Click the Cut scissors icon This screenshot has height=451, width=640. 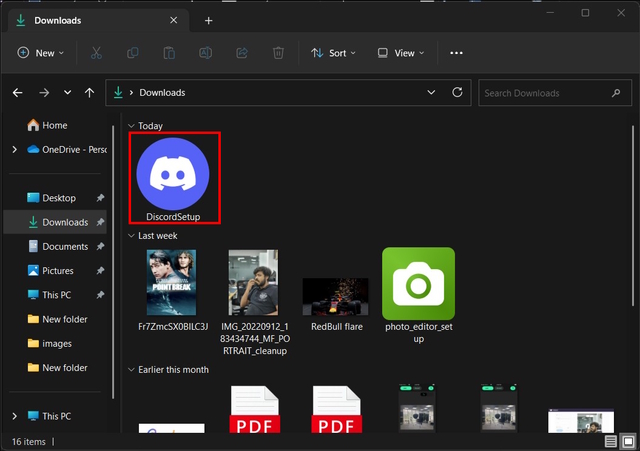point(96,53)
